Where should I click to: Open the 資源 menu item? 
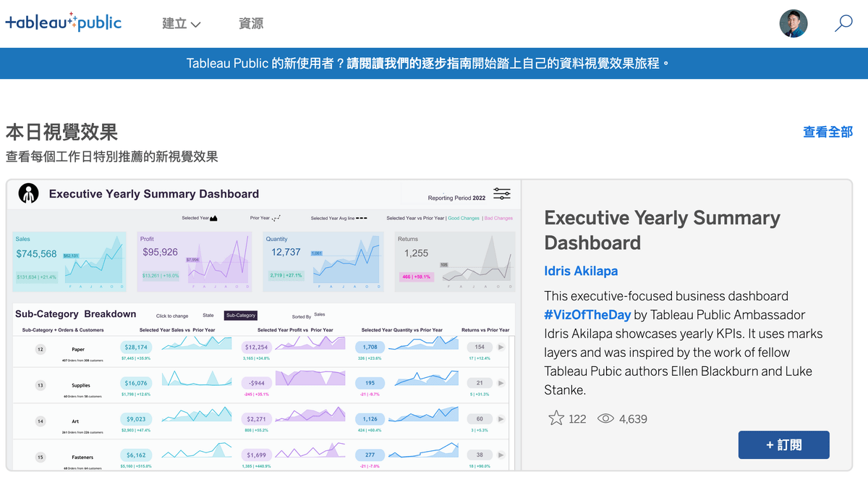pos(251,23)
